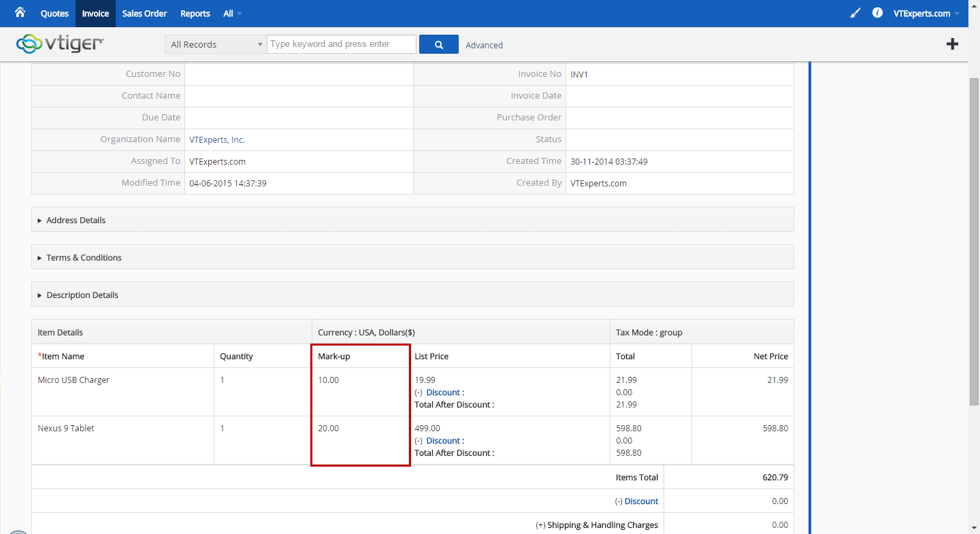Click Assigned To value VTExperts.com
The height and width of the screenshot is (534, 980).
tap(218, 161)
